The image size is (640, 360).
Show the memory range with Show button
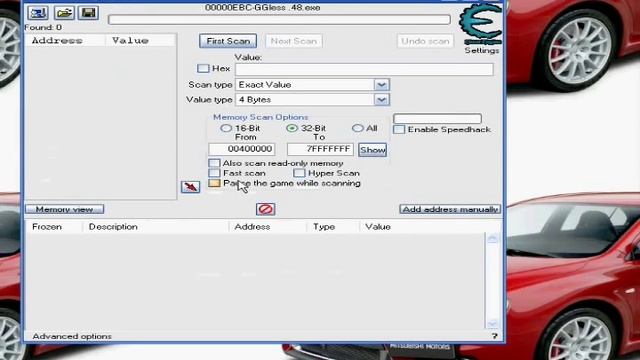point(372,150)
